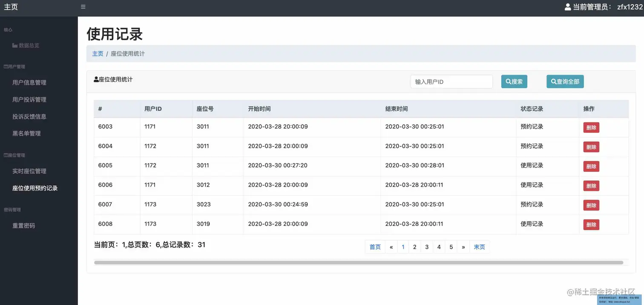Image resolution: width=644 pixels, height=305 pixels.
Task: Delete record 6006
Action: (x=591, y=186)
